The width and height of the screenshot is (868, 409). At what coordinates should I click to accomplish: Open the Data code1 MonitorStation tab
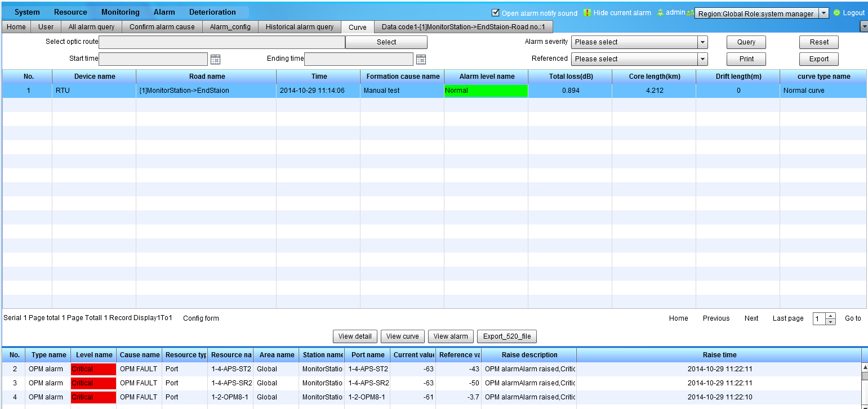click(464, 26)
